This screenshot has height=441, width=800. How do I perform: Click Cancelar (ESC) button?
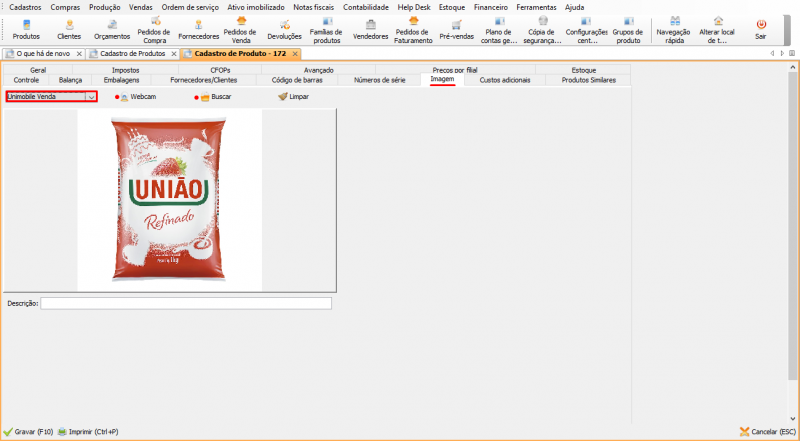coord(768,432)
